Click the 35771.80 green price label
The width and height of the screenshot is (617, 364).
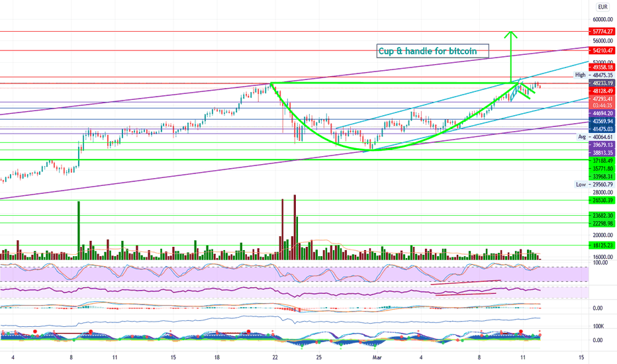[602, 168]
